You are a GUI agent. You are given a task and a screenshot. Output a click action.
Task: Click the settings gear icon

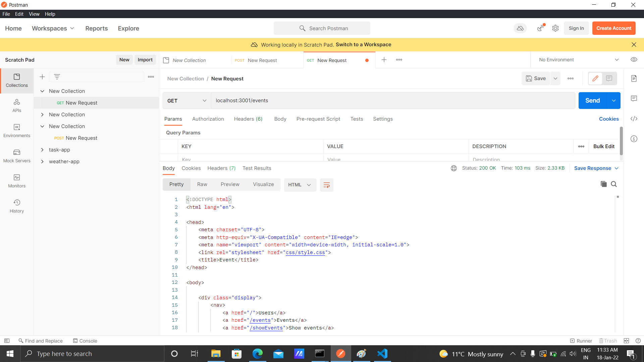[555, 28]
